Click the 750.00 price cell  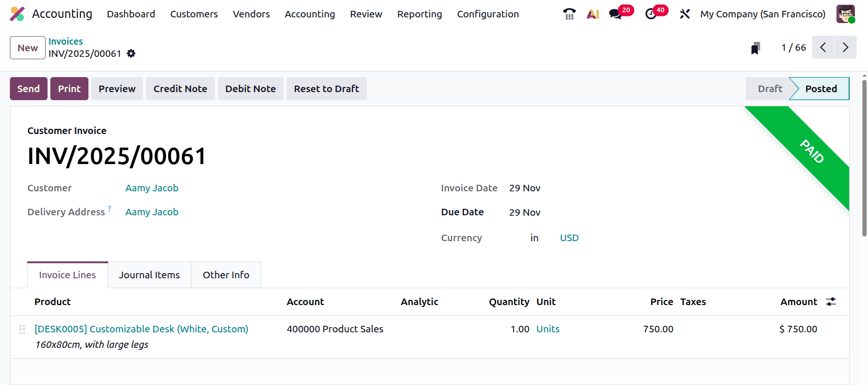click(658, 329)
